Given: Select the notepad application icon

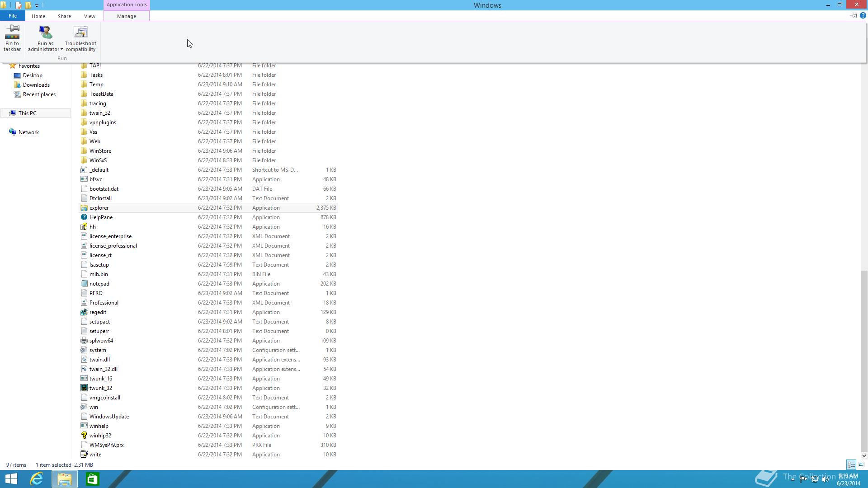Looking at the screenshot, I should click(x=84, y=284).
